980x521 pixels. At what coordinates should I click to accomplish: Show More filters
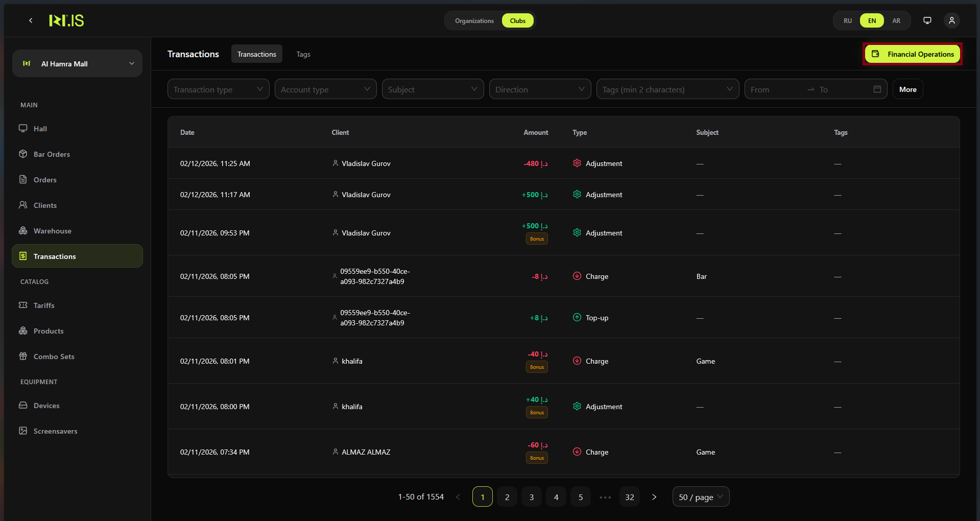907,89
